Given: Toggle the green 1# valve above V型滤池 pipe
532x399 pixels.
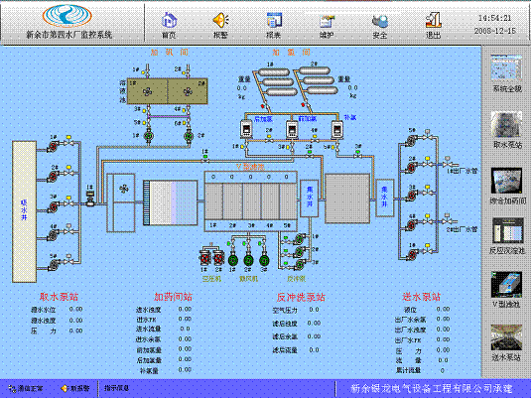Looking at the screenshot, I should coord(205,159).
